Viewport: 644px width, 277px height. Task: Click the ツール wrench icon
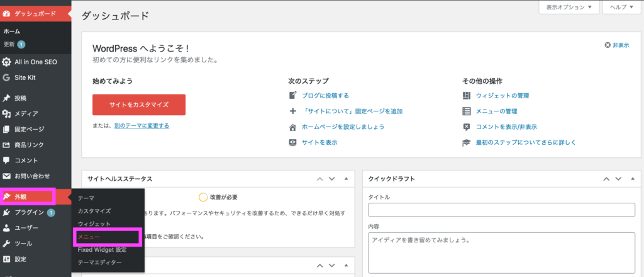(x=6, y=244)
